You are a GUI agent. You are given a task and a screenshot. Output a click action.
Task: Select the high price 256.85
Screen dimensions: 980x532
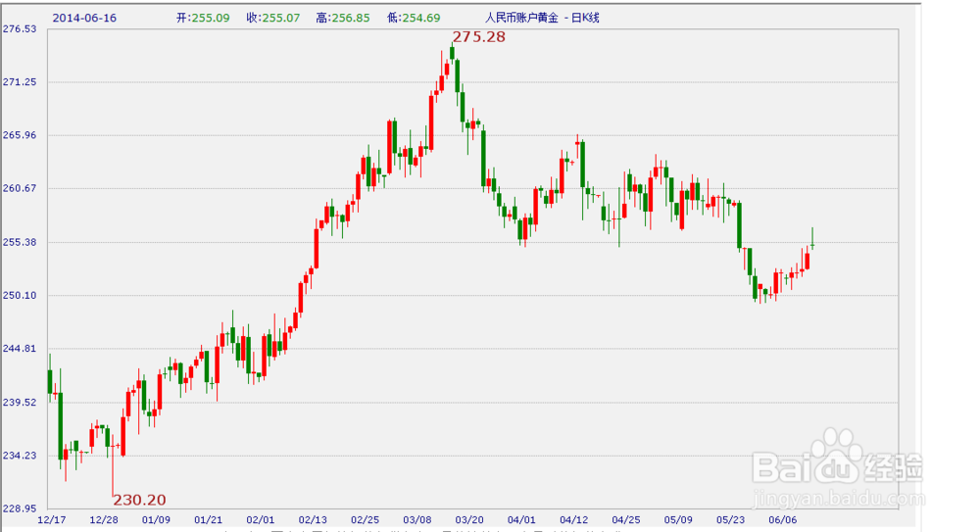click(x=351, y=19)
